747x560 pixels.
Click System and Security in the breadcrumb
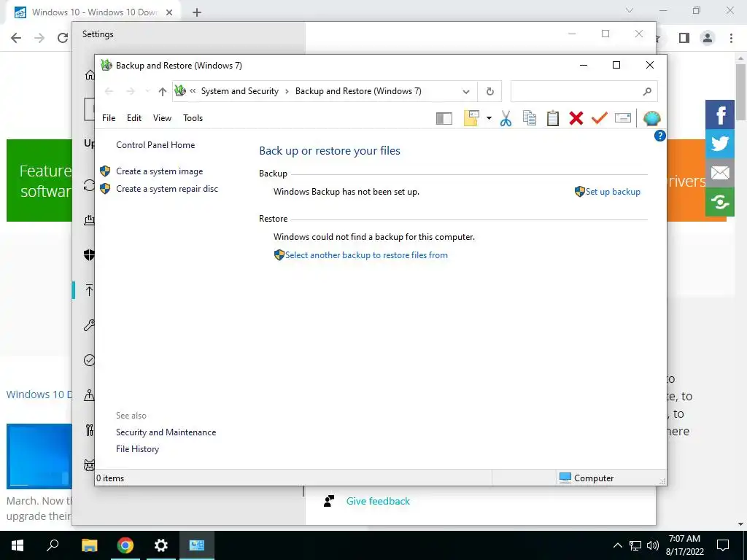[239, 91]
